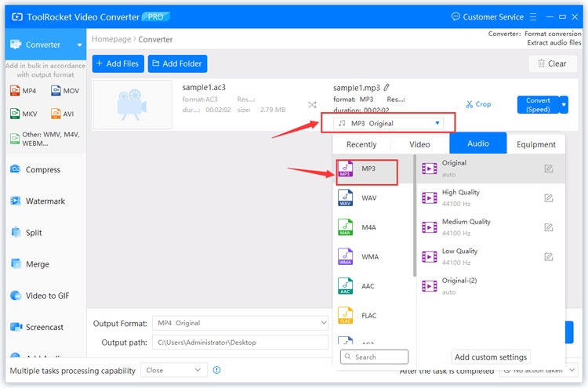This screenshot has width=588, height=388.
Task: Open Multiple tasks processing capability dropdown
Action: click(x=174, y=371)
